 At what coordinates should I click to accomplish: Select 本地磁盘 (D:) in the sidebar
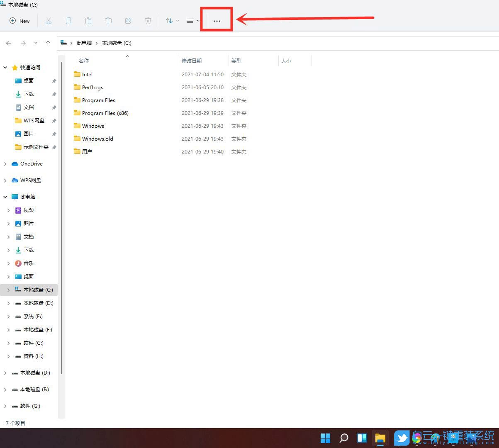coord(37,303)
